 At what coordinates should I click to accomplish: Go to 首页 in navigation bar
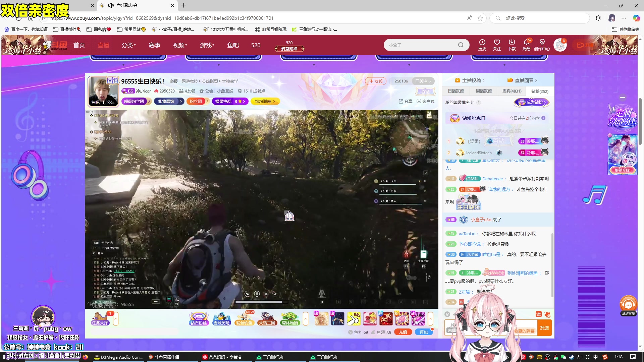tap(79, 45)
